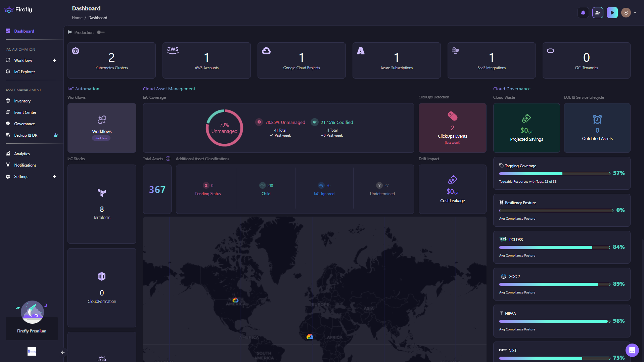Click the 78.85% Unmanaged alert icon
Screen dimensions: 644x362
259,122
